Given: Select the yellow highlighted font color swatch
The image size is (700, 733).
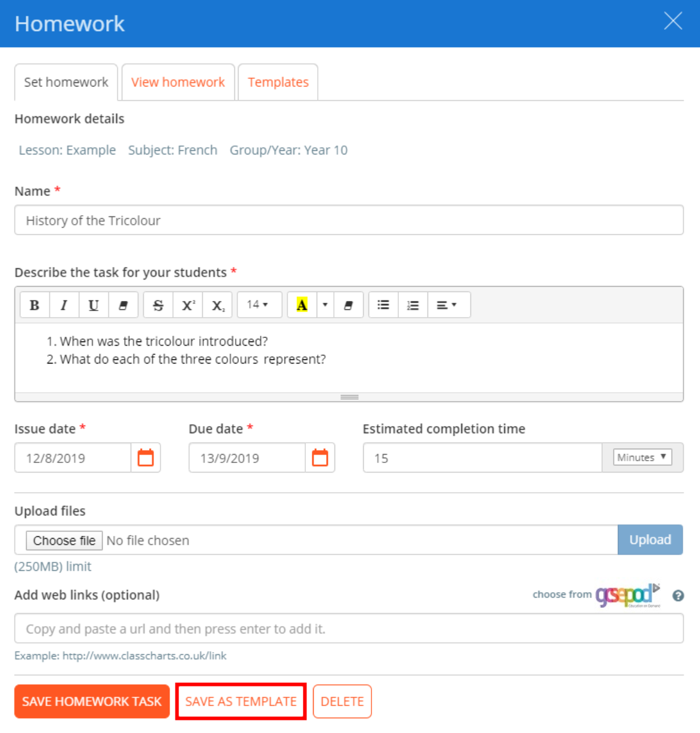Looking at the screenshot, I should point(302,305).
